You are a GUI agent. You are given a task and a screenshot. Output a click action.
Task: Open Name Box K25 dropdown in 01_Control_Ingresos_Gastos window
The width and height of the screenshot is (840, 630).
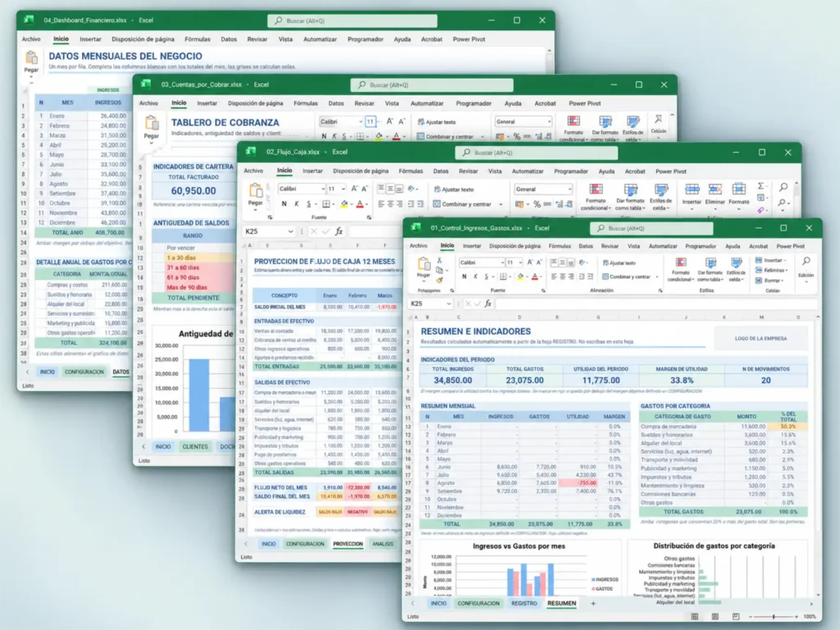(x=449, y=304)
